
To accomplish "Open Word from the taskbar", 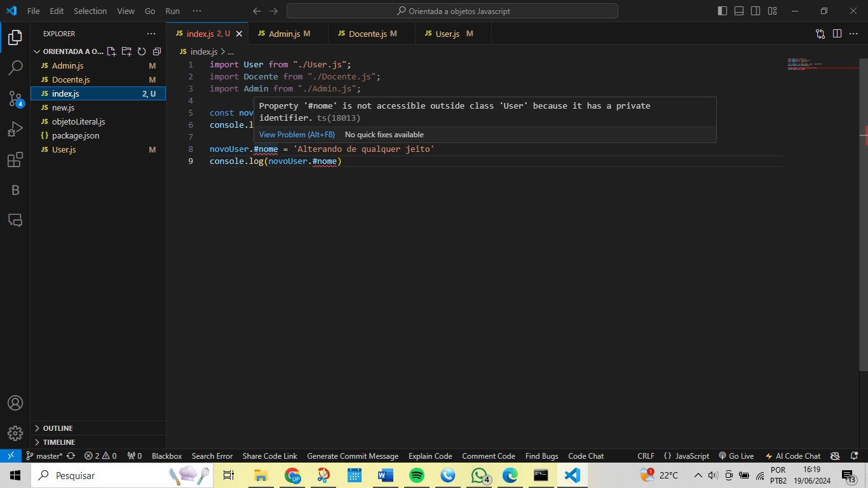I will [386, 475].
